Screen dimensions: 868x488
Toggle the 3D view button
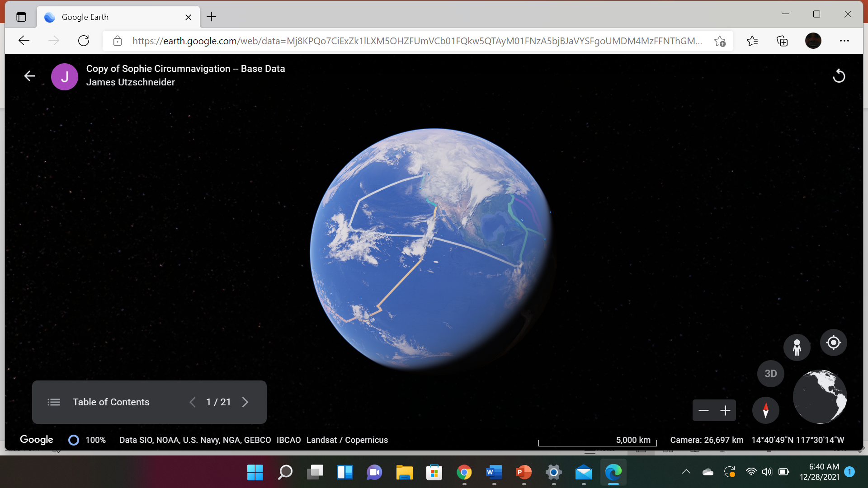tap(770, 374)
